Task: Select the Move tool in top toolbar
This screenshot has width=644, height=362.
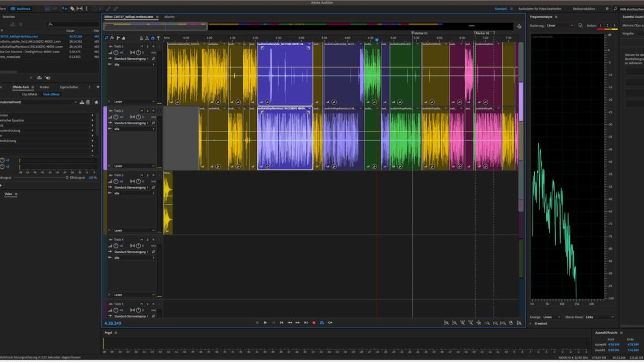Action: pyautogui.click(x=65, y=8)
